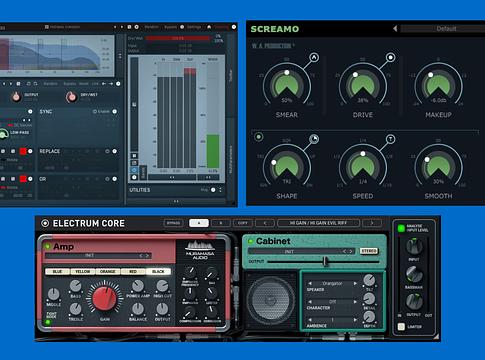Click the Output knob in MeldaProduction plugin
The height and width of the screenshot is (360, 485).
click(x=16, y=97)
